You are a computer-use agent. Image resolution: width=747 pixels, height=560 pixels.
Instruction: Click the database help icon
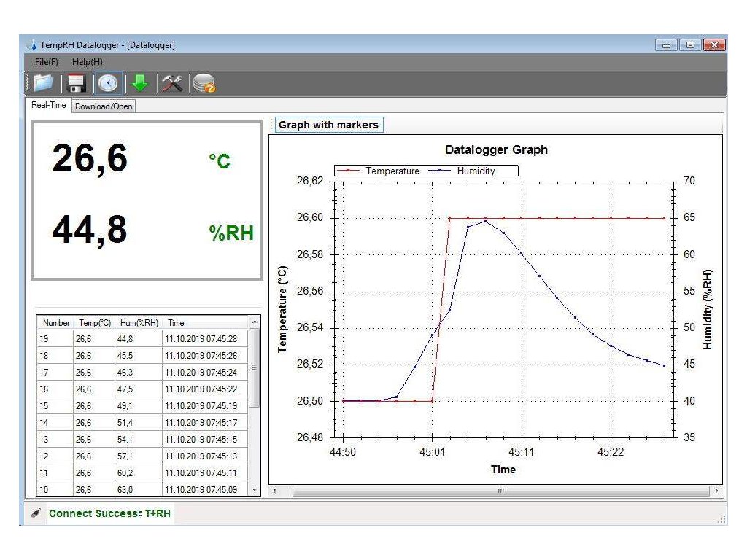click(x=204, y=84)
